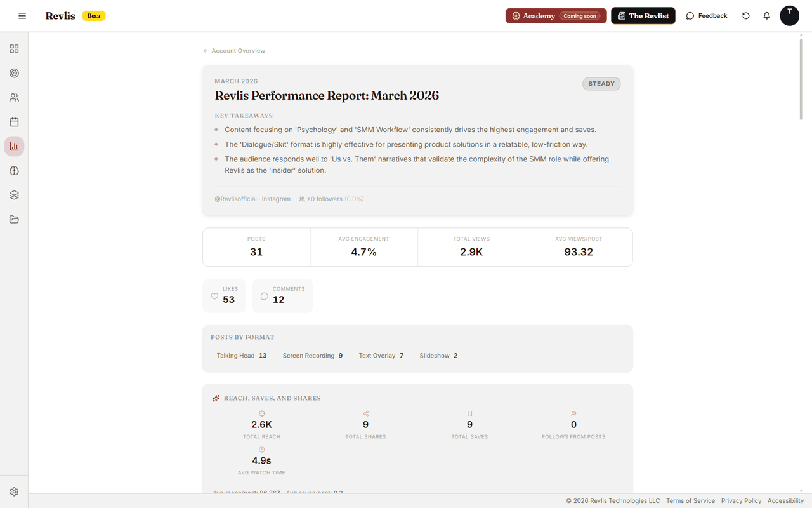Open Privacy Policy link
The width and height of the screenshot is (812, 508).
(741, 501)
